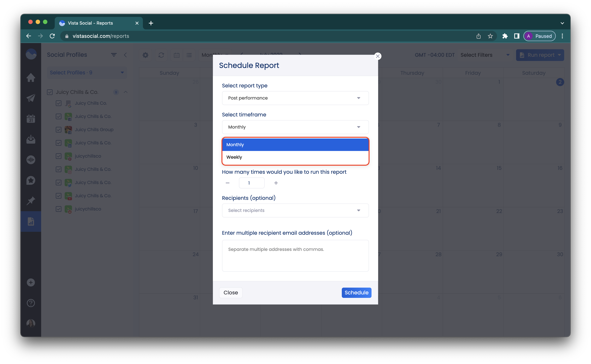Image resolution: width=591 pixels, height=364 pixels.
Task: Click the filter profiles icon
Action: [x=114, y=55]
